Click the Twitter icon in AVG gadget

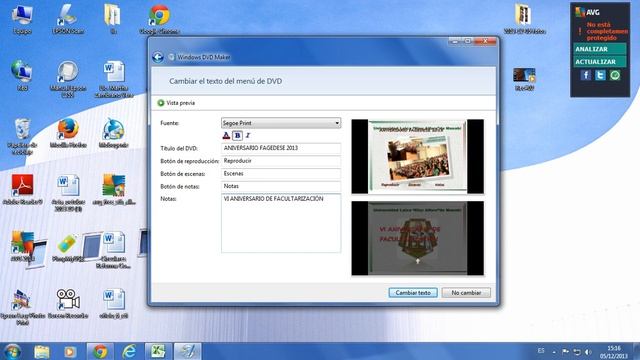[x=600, y=75]
